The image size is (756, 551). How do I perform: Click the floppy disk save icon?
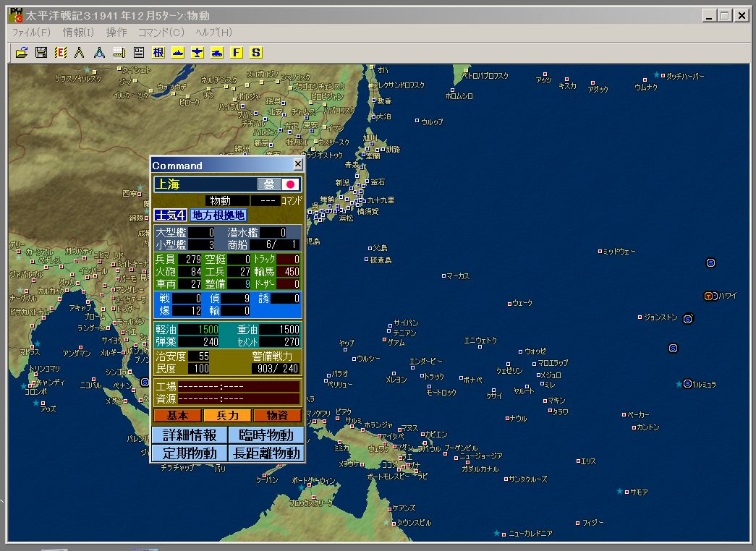point(41,52)
